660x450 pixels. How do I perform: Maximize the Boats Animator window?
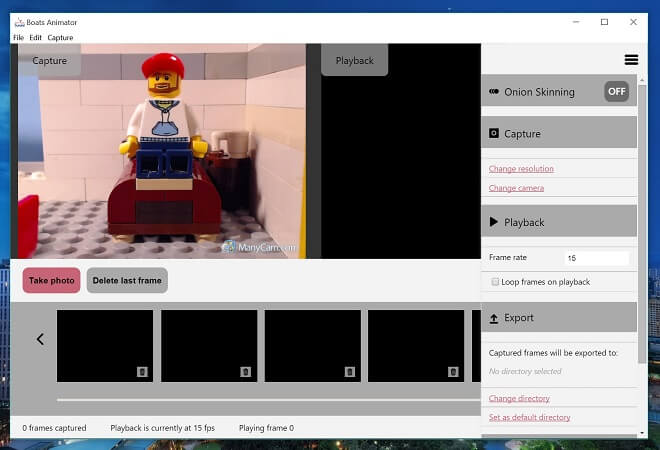point(604,22)
